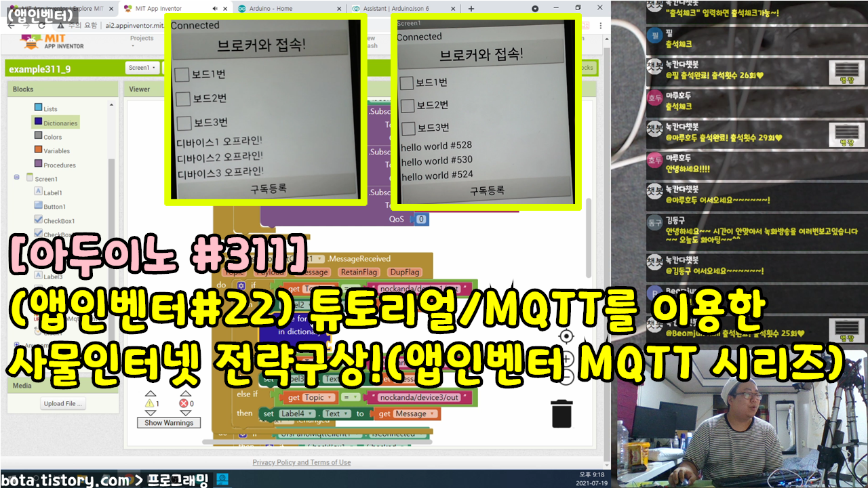Click 구독등록 in right phone preview

click(x=487, y=191)
